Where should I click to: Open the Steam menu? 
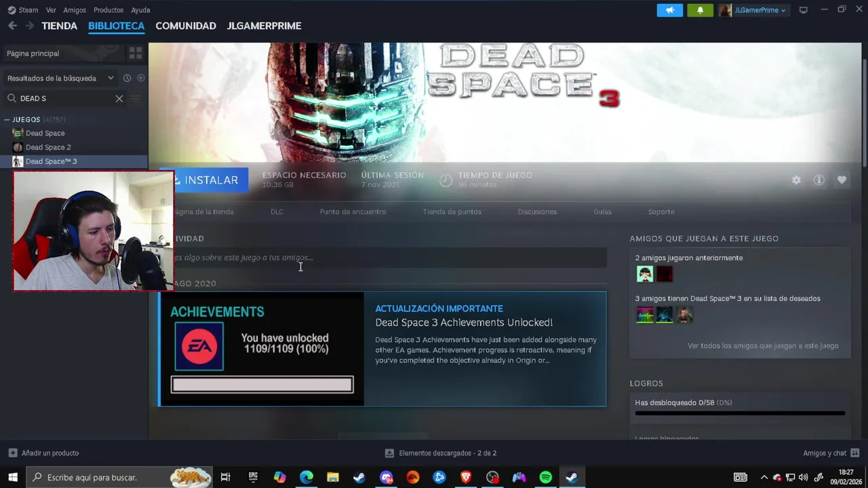point(28,10)
